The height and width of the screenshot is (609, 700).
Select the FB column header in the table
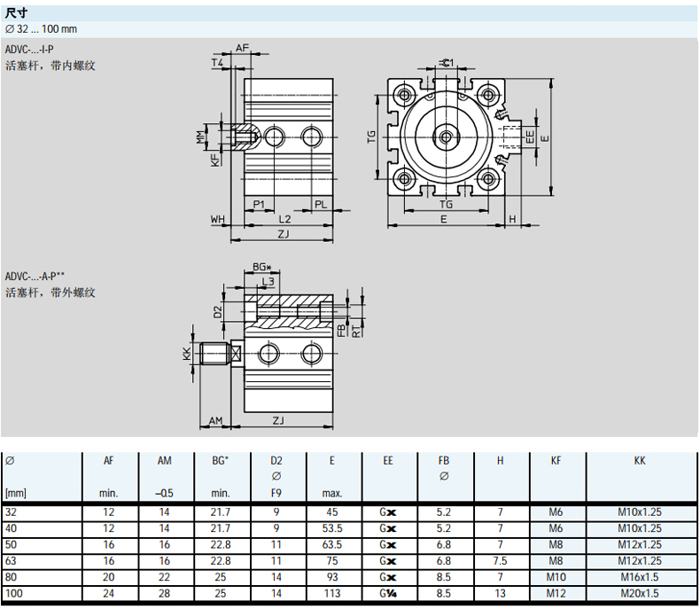[444, 461]
